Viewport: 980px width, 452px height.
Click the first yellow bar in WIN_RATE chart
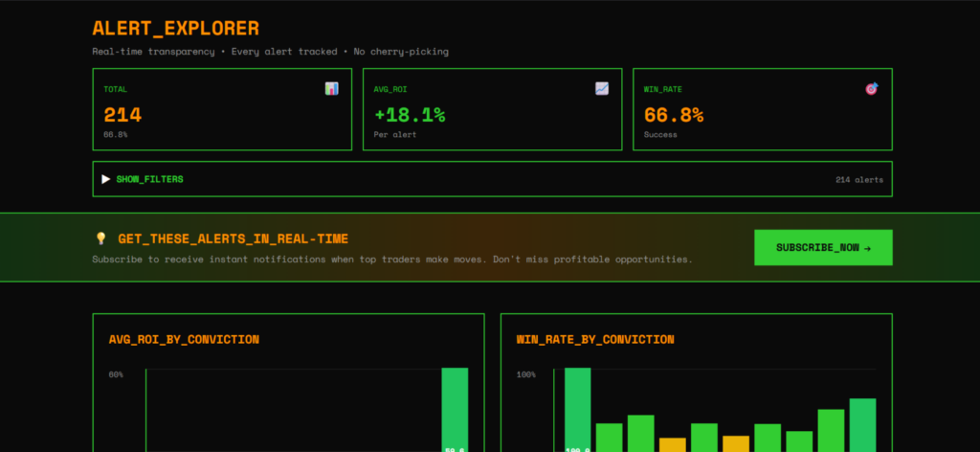click(673, 445)
